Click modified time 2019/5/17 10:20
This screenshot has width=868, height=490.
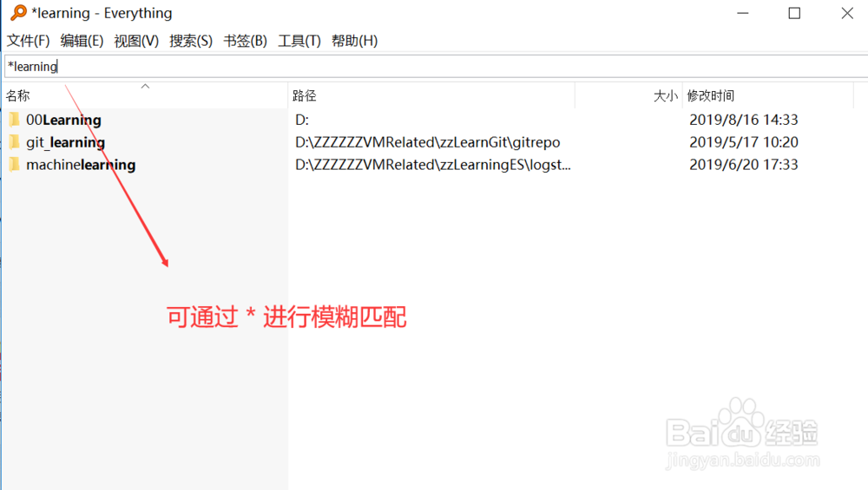pos(744,142)
